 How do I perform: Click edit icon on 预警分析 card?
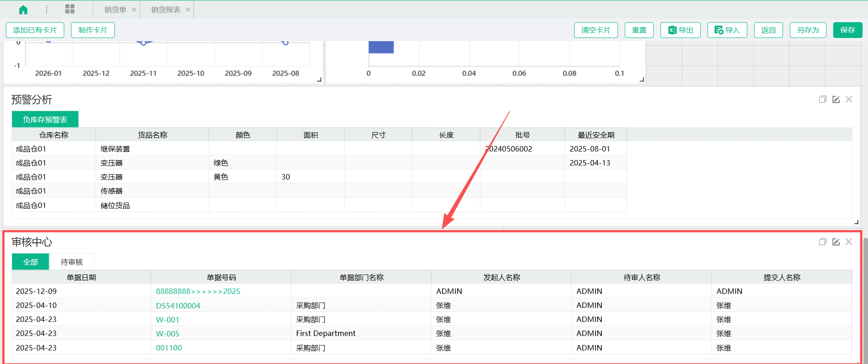pos(836,99)
